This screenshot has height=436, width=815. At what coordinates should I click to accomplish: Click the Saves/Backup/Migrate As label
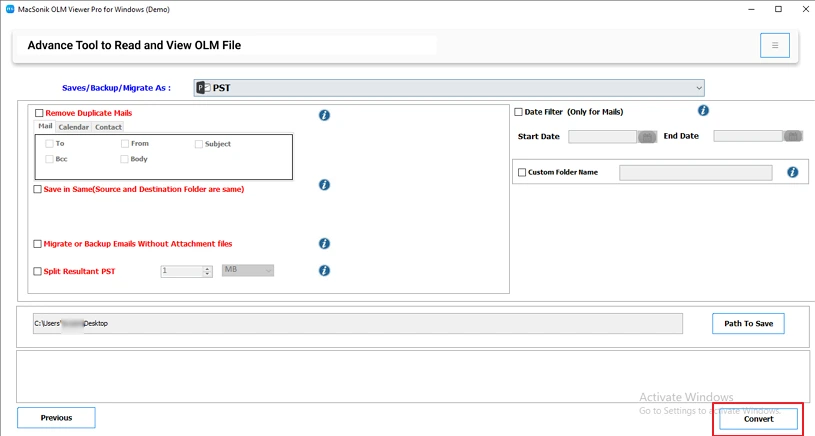(116, 88)
